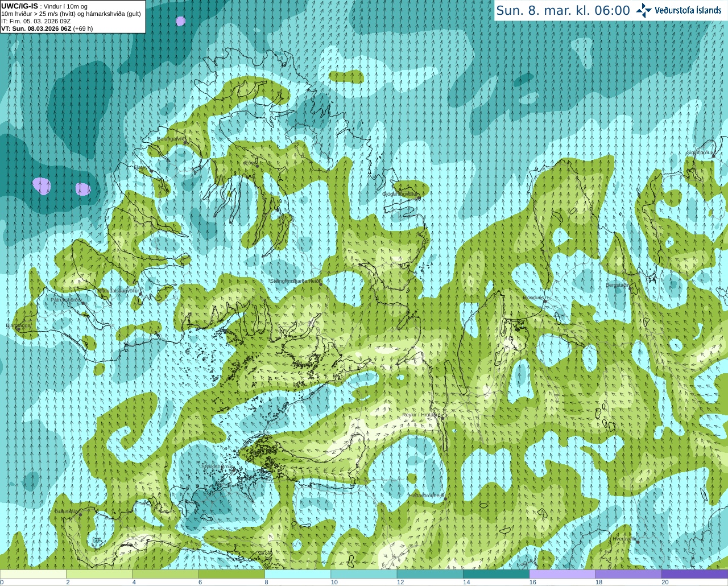The height and width of the screenshot is (586, 728).
Task: Click the Hveravellir station marker dot
Action: (x=638, y=542)
